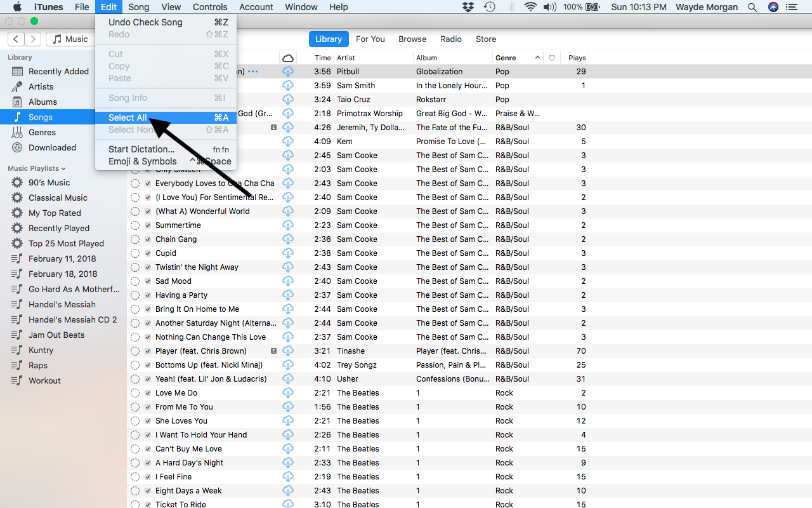Open Time Machine status icon
812x508 pixels.
click(489, 7)
